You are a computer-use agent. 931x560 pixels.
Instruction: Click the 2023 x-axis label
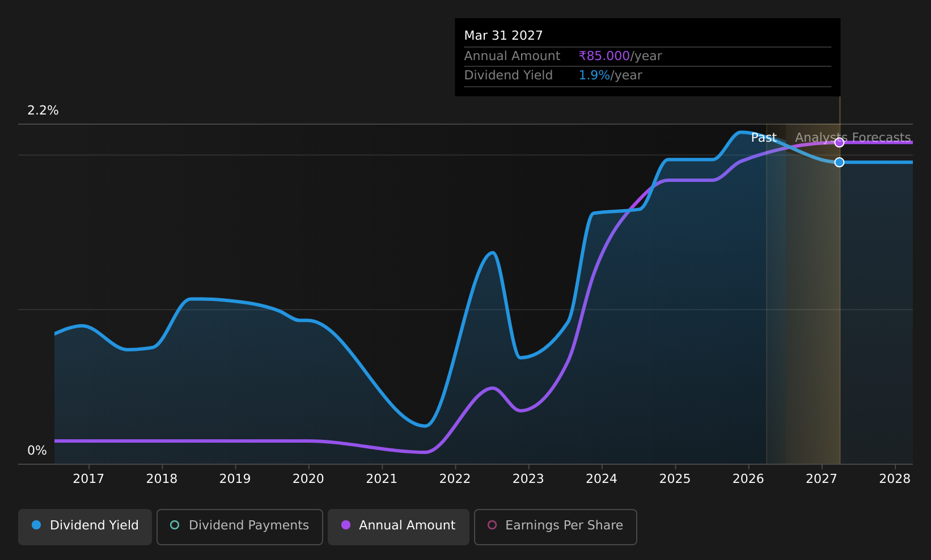[x=528, y=479]
